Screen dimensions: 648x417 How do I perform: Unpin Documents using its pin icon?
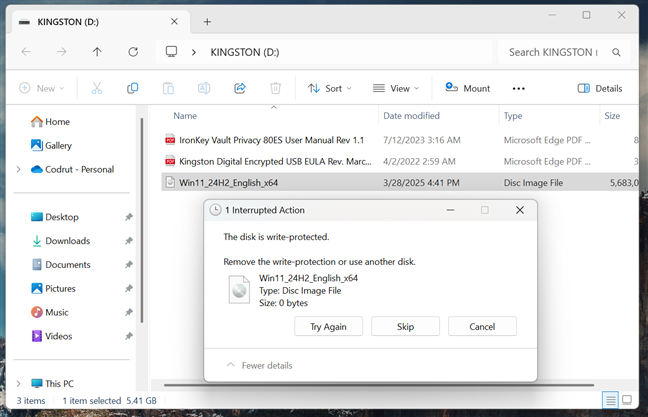coord(129,264)
